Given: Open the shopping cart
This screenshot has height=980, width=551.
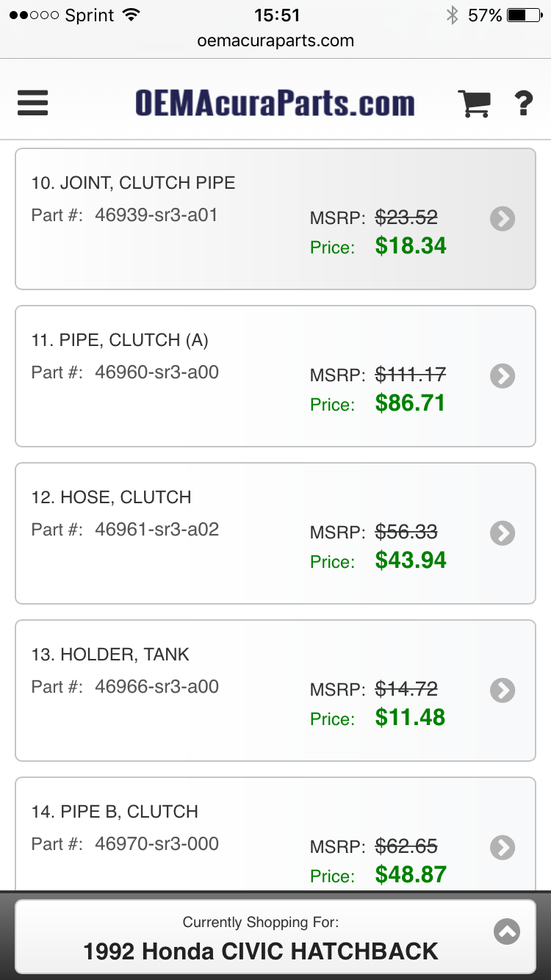Looking at the screenshot, I should click(474, 104).
